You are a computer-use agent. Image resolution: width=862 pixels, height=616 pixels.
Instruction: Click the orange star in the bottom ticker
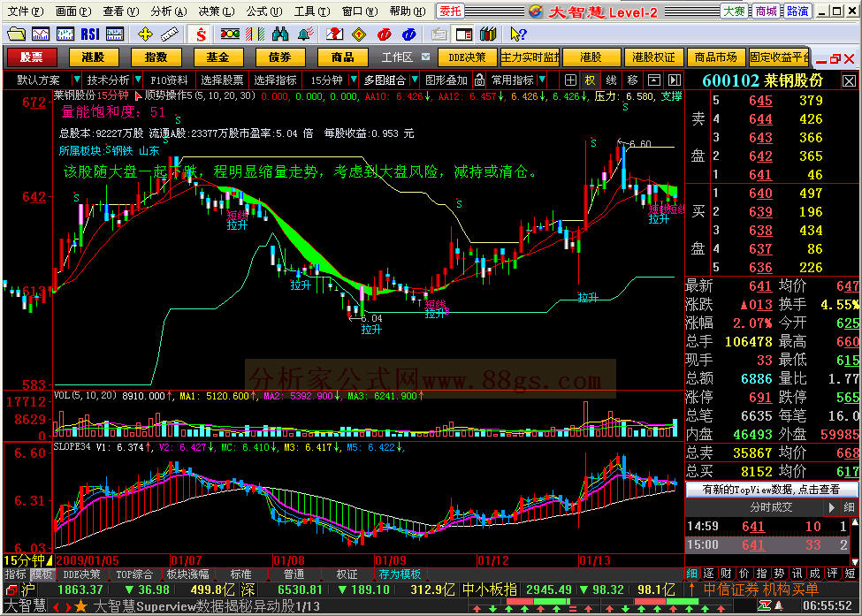pos(81,606)
